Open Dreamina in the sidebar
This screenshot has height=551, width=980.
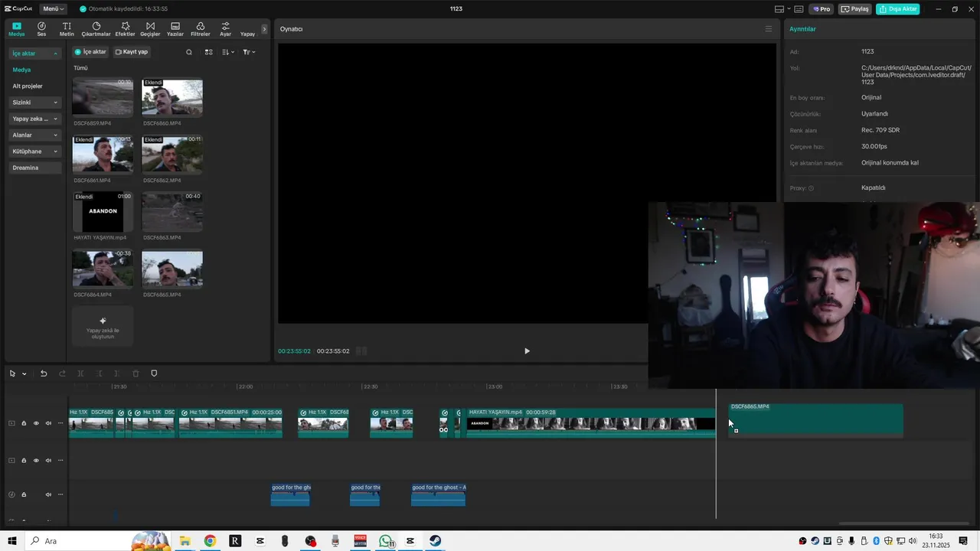point(34,168)
